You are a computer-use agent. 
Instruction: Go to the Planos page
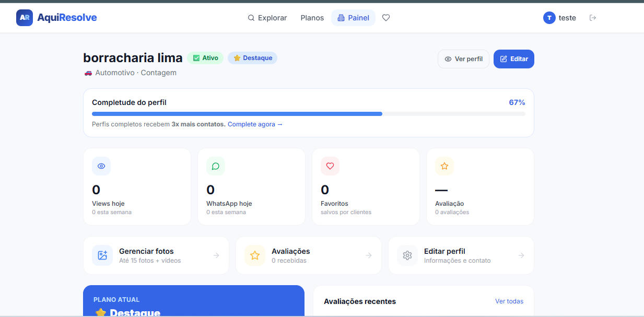click(312, 18)
